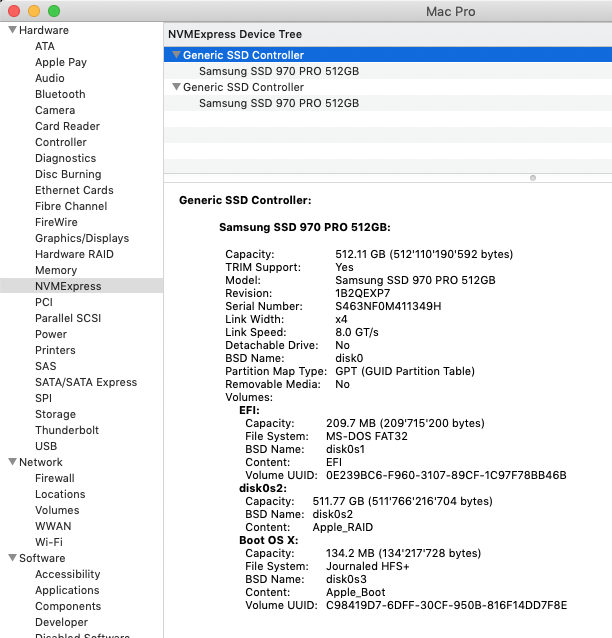This screenshot has width=612, height=638.
Task: Open FireWire hardware info
Action: 56,222
